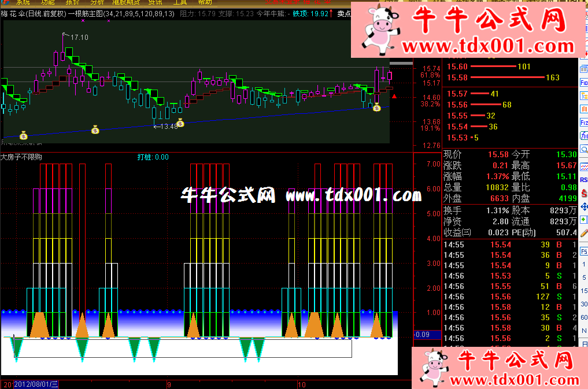Click the money bag icon under latest candle
588x389 pixels.
pos(376,108)
